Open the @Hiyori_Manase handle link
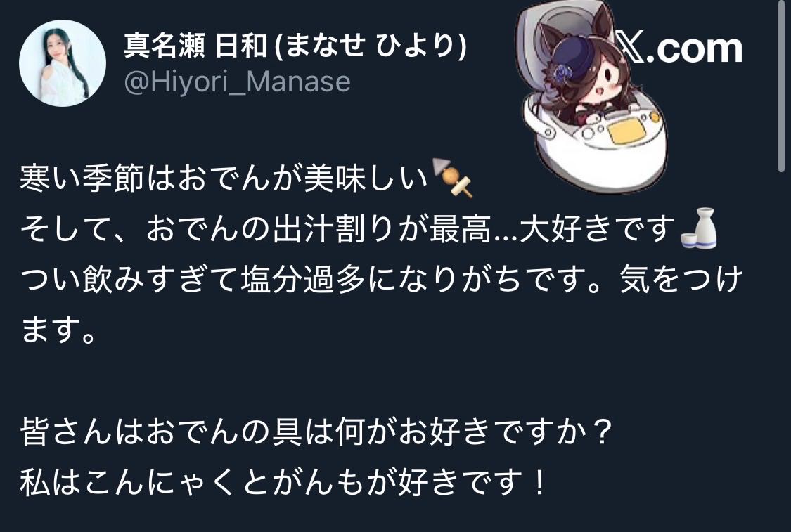 click(237, 82)
